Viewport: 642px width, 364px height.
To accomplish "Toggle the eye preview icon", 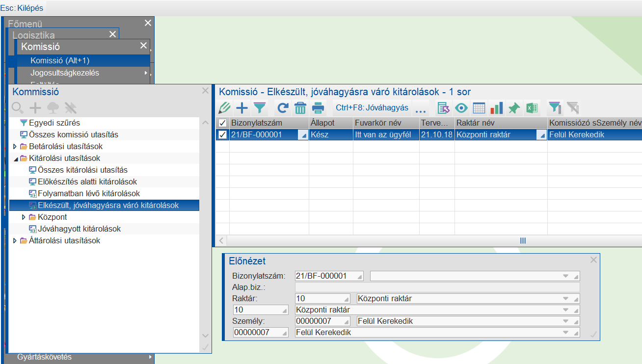I will click(461, 108).
